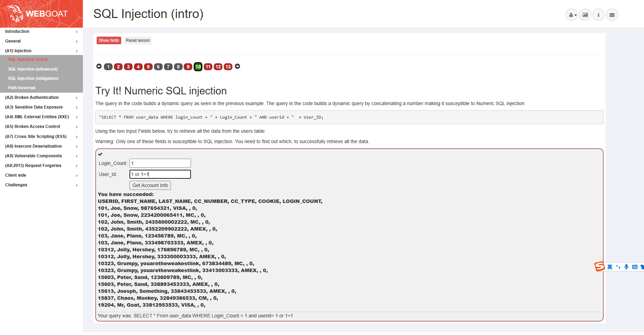The height and width of the screenshot is (335, 644).
Task: Open the (A8:2013) Request Forgeries menu
Action: pyautogui.click(x=41, y=166)
